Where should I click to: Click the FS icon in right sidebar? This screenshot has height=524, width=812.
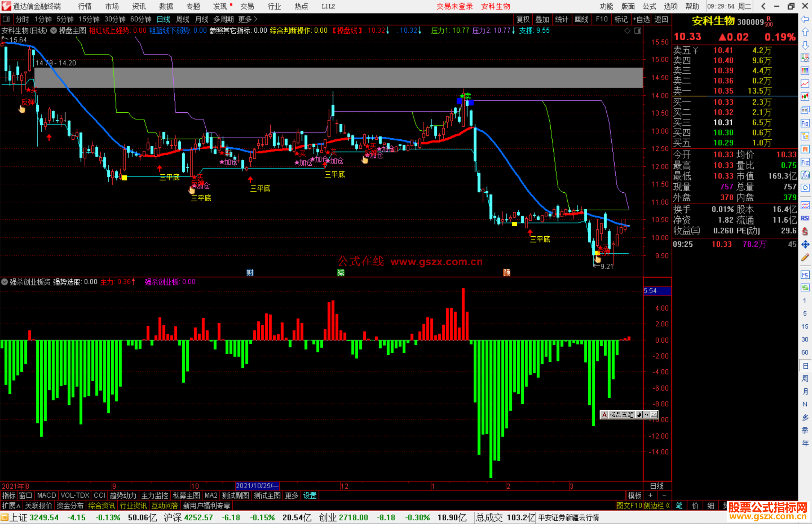[x=805, y=275]
